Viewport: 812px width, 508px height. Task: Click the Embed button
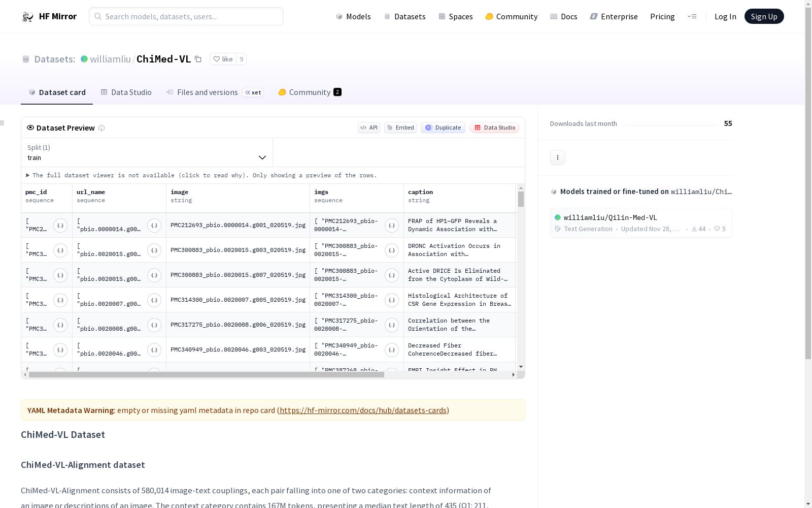[400, 128]
